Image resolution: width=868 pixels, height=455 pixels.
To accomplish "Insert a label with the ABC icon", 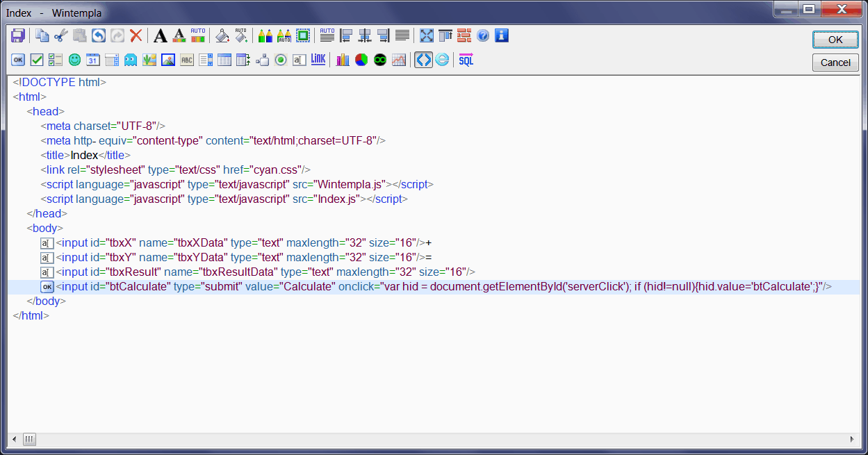I will 187,60.
